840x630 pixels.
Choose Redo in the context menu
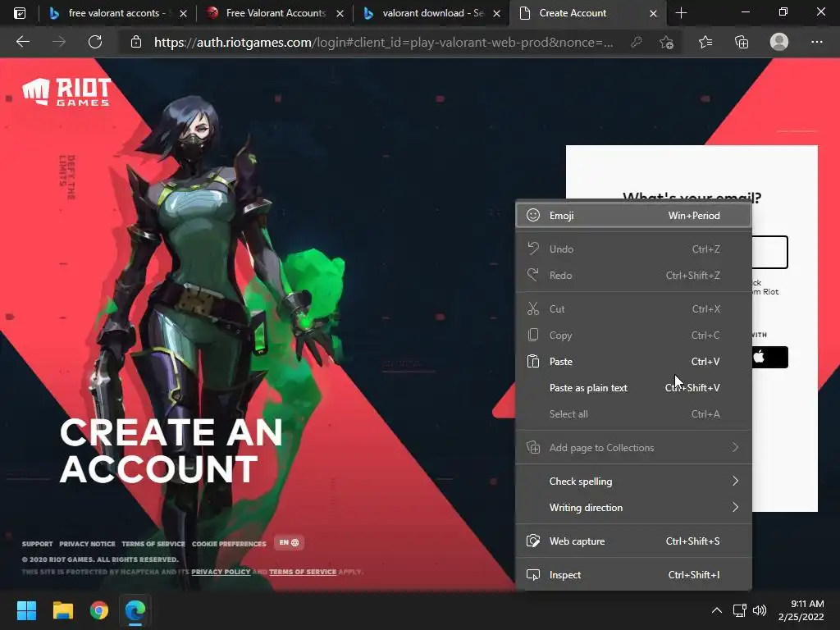pos(633,276)
